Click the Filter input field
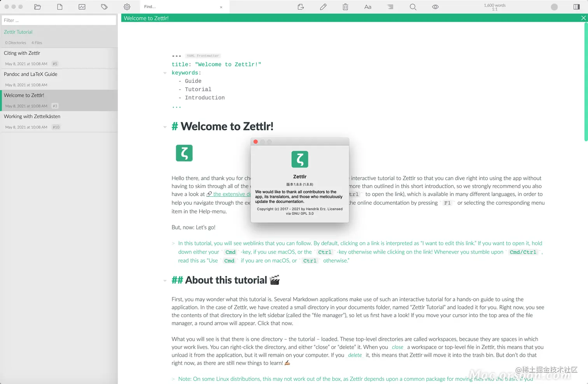588x384 pixels. click(59, 20)
